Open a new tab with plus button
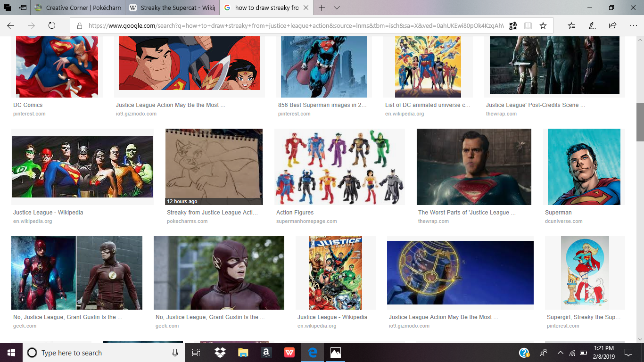The width and height of the screenshot is (644, 362). [322, 8]
